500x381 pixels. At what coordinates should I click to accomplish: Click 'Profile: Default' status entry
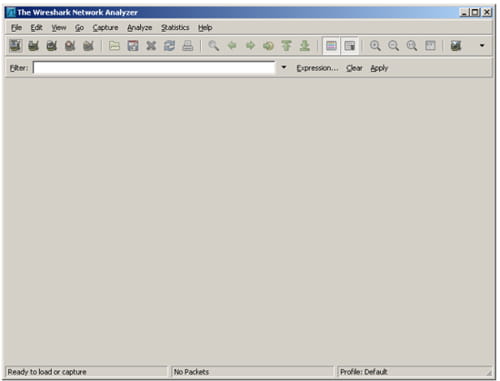click(364, 372)
